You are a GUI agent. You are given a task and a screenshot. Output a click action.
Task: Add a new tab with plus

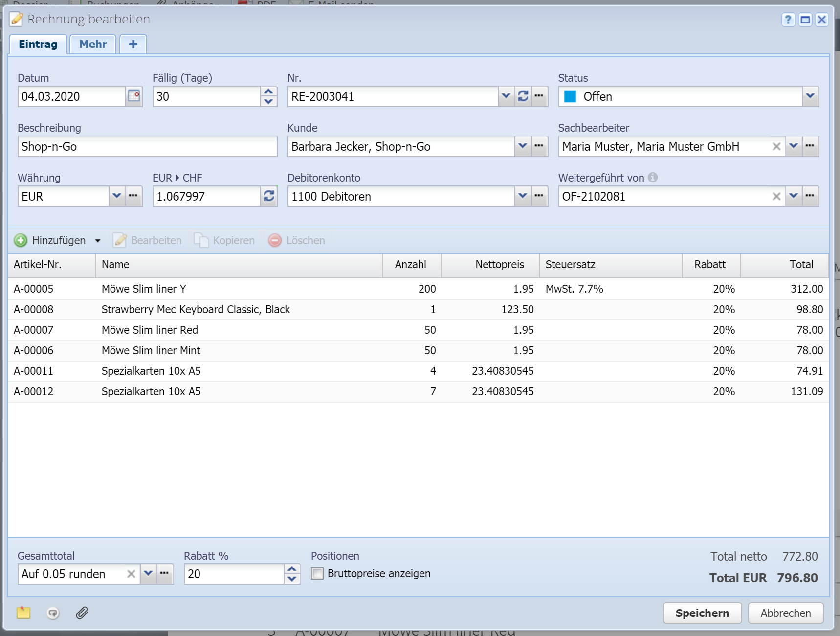(x=133, y=44)
